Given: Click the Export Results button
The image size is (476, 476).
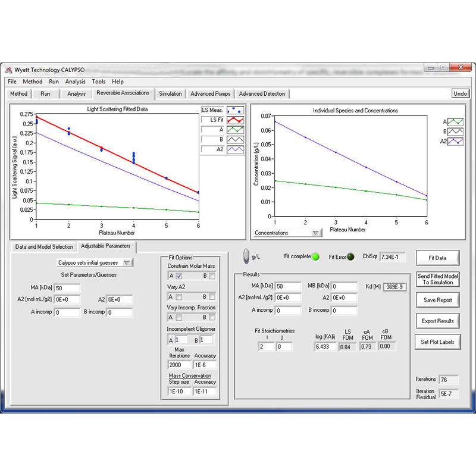Looking at the screenshot, I should 437,321.
